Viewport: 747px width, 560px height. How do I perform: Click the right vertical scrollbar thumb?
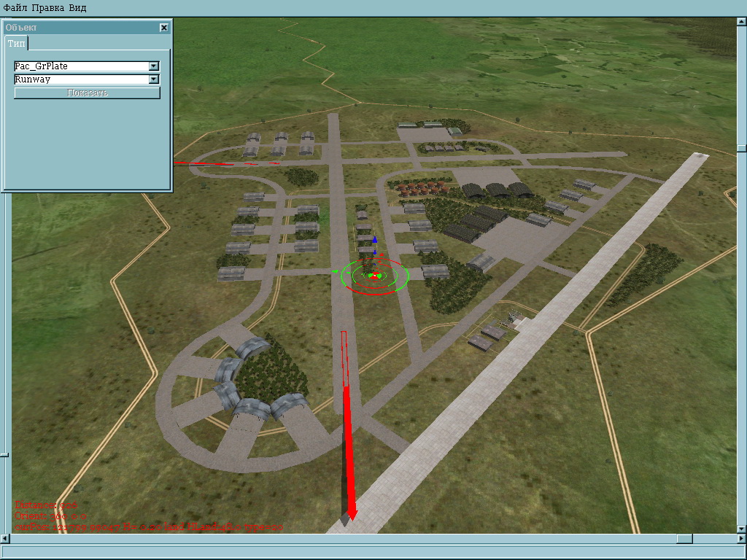pos(742,148)
